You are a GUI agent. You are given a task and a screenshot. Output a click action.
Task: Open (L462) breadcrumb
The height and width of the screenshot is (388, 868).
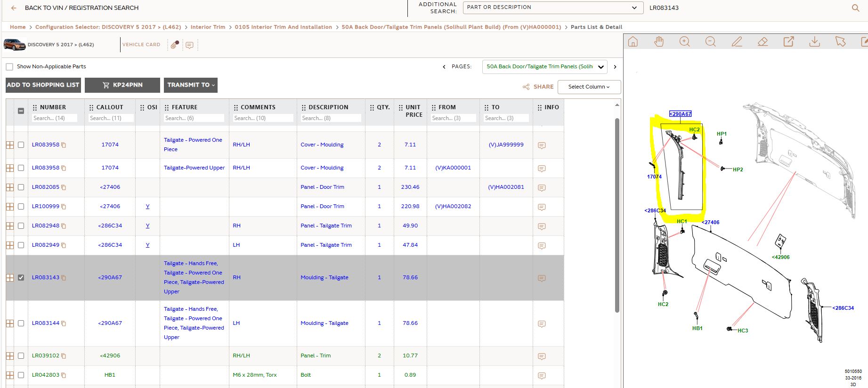(x=172, y=27)
